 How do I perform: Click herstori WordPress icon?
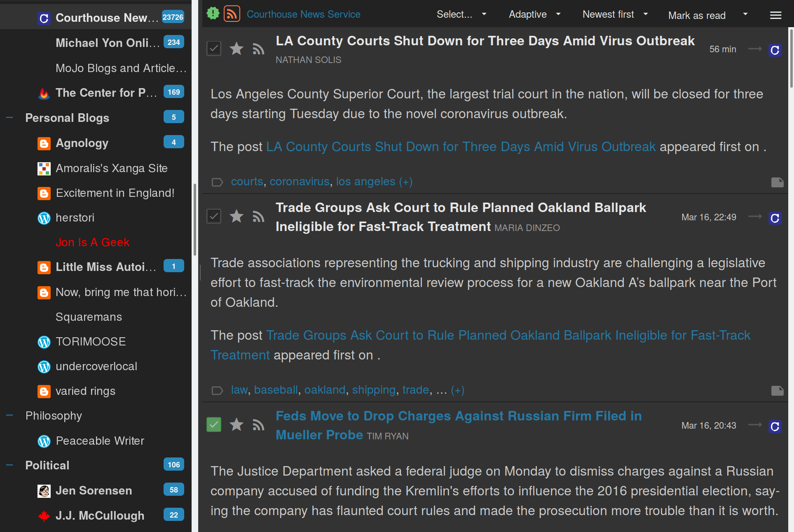coord(44,218)
